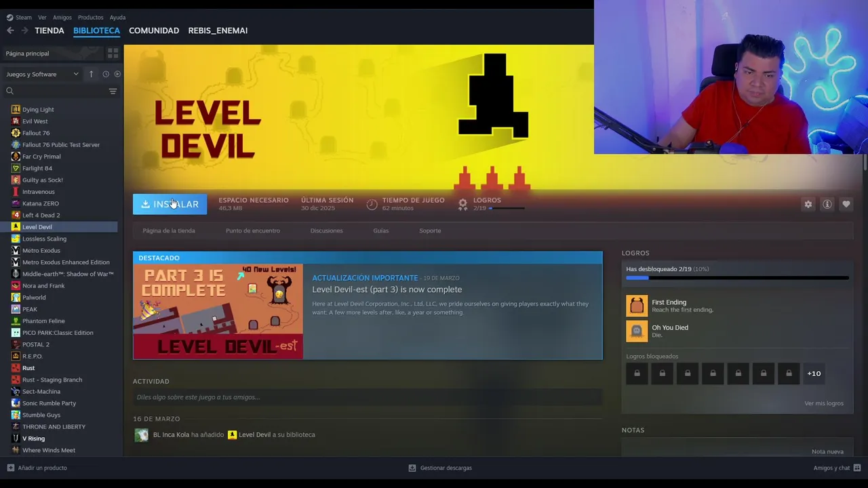The image size is (868, 488).
Task: Click the recent activity clock icon
Action: pyautogui.click(x=106, y=74)
